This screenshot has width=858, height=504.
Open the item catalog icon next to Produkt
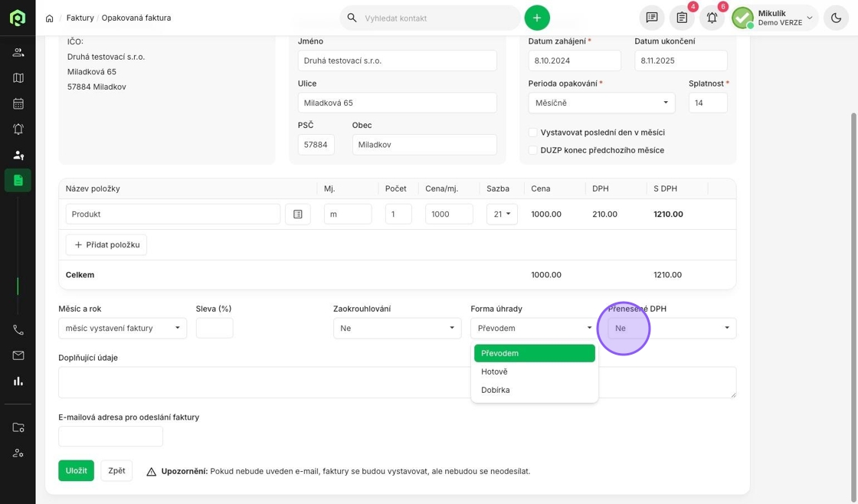pyautogui.click(x=298, y=214)
